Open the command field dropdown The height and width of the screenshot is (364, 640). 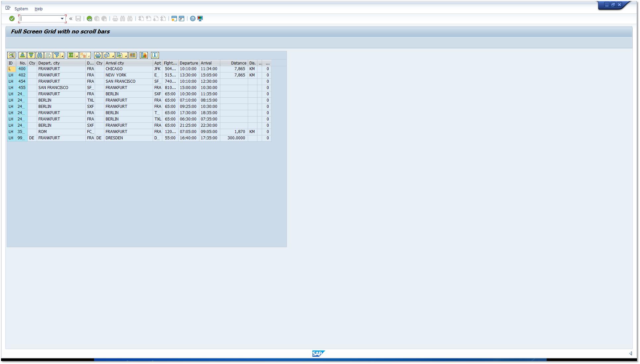[62, 18]
